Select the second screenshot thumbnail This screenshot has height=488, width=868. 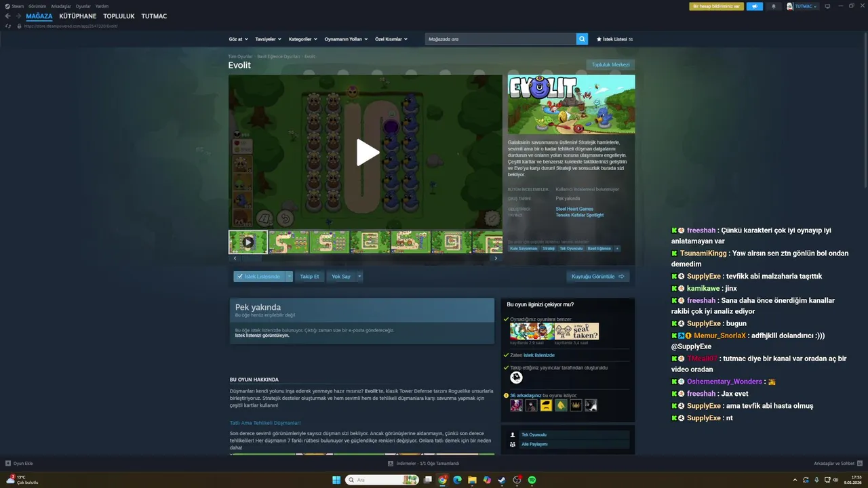pyautogui.click(x=289, y=242)
